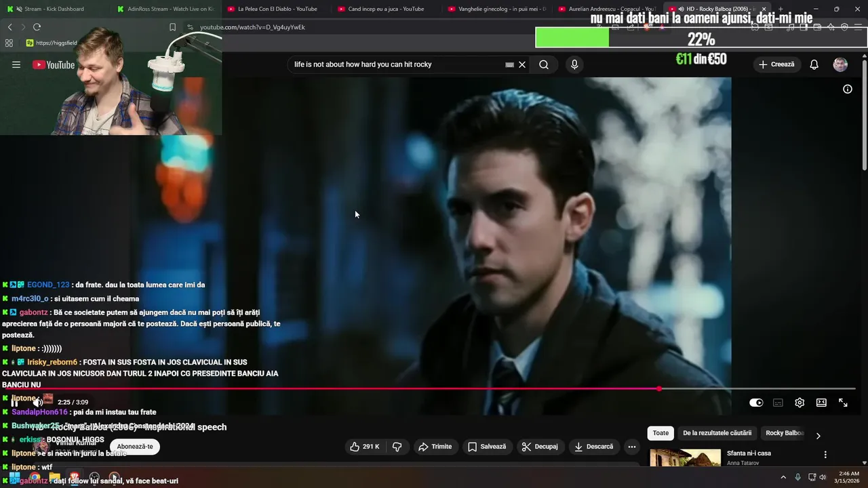Go back with browser back arrow

tap(9, 27)
